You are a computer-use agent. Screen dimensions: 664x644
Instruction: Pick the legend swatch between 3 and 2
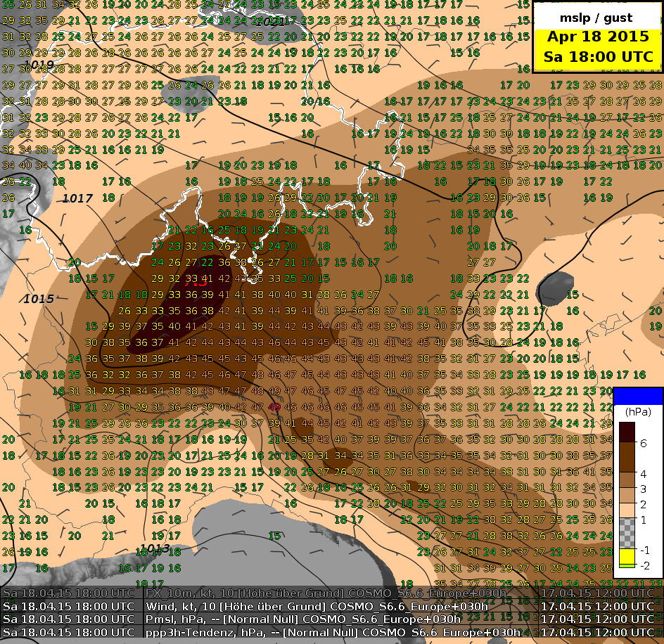pos(627,496)
